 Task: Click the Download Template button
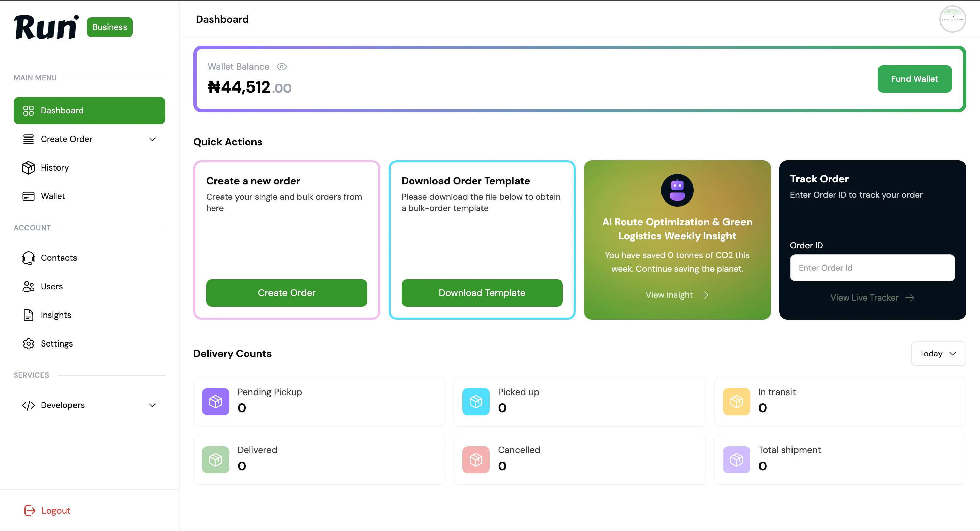[x=481, y=293]
